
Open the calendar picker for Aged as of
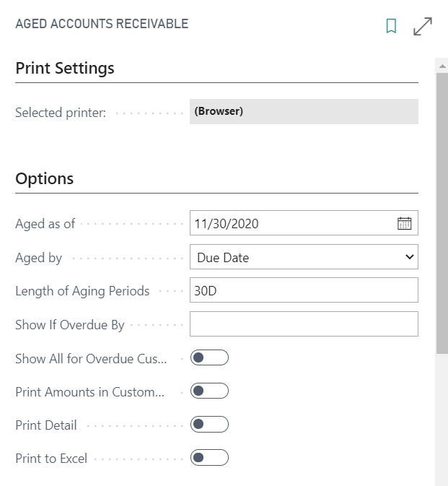pyautogui.click(x=404, y=223)
